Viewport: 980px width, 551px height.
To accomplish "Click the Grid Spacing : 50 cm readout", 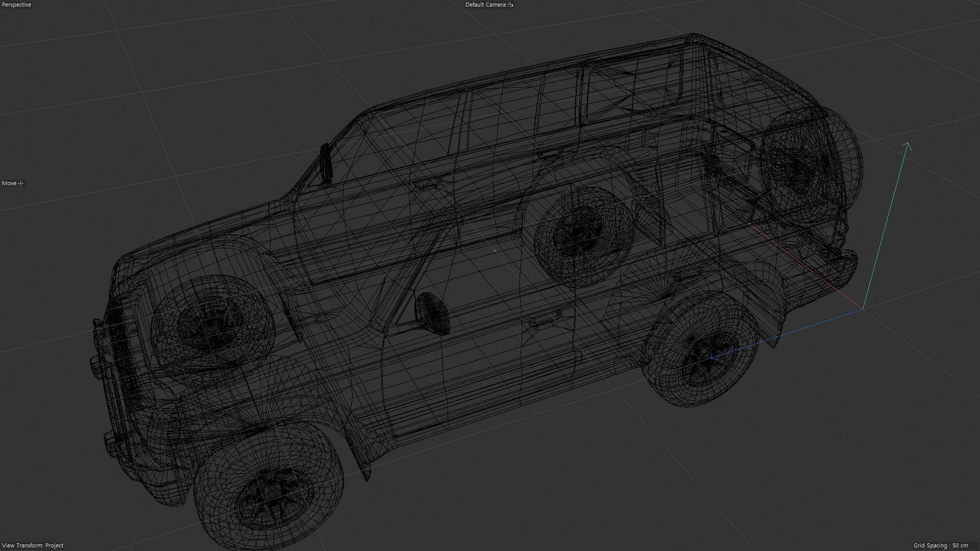I will click(x=940, y=545).
